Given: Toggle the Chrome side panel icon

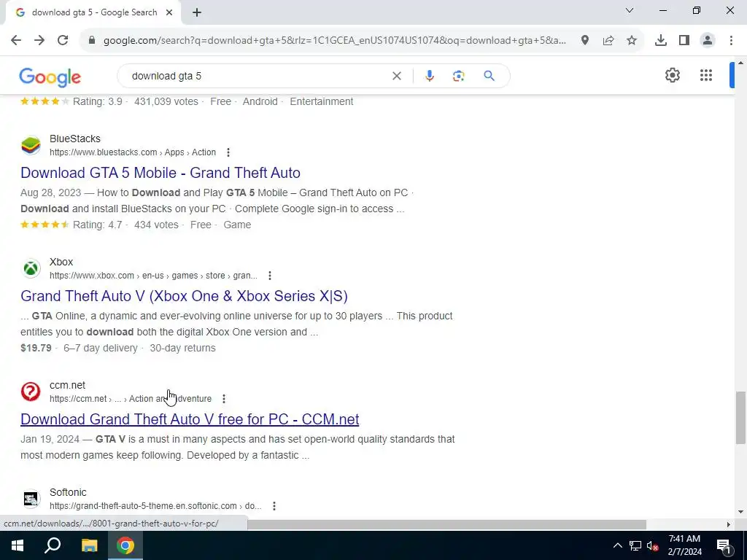Looking at the screenshot, I should click(684, 41).
